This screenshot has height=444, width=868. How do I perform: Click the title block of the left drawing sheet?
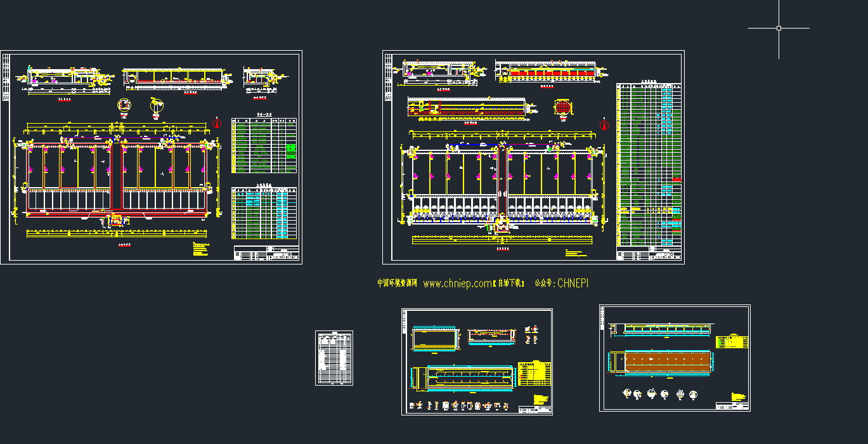coord(266,254)
